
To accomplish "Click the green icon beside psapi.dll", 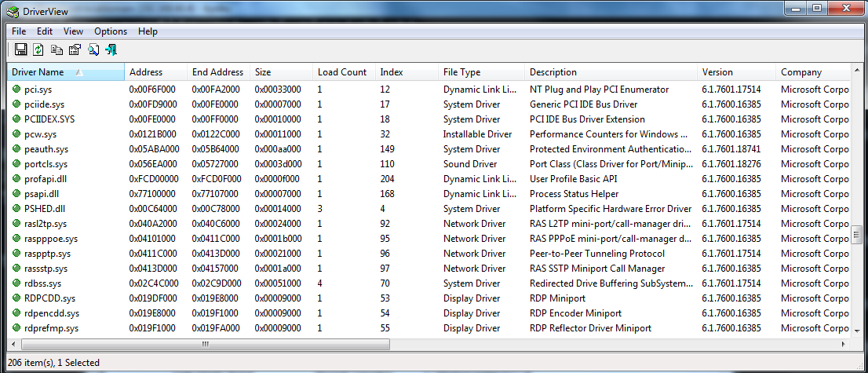I will (x=16, y=194).
